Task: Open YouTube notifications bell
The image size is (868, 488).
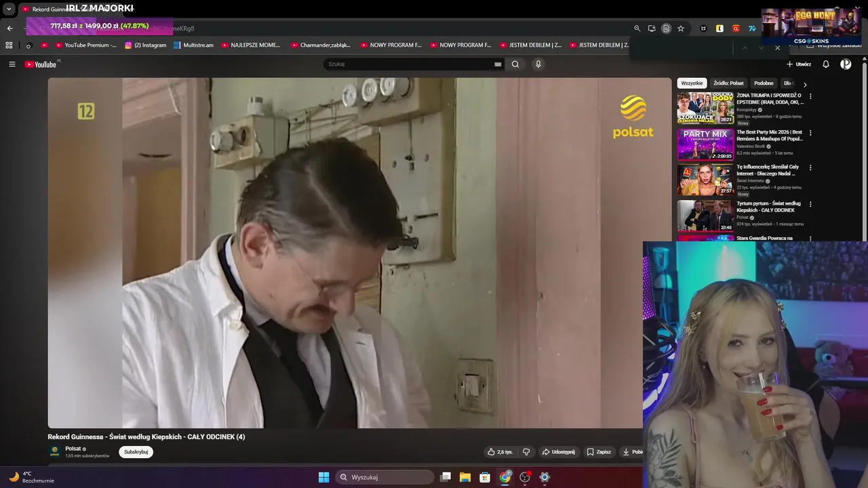Action: 826,64
